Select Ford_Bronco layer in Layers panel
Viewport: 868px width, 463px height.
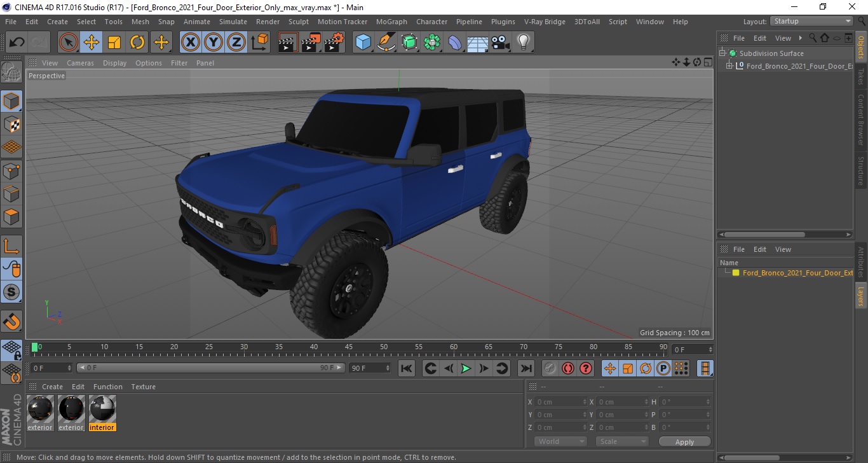[797, 273]
